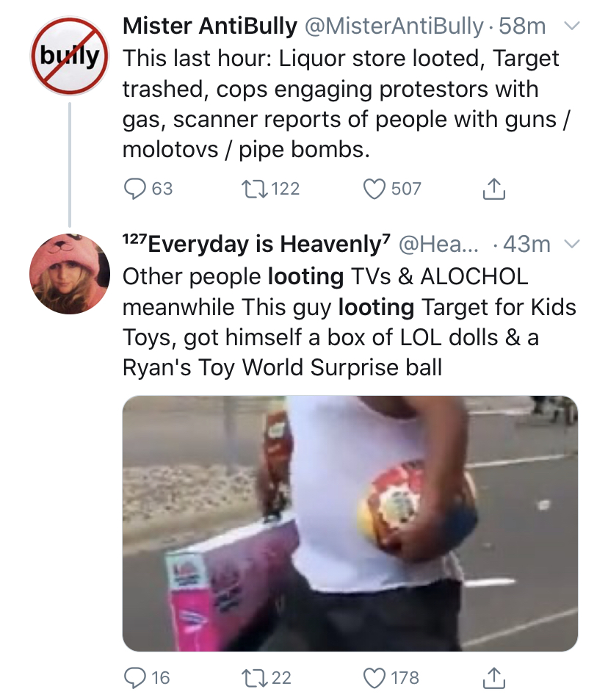Image resolution: width=608 pixels, height=700 pixels.
Task: Open the looting Target video thumbnail
Action: (350, 523)
